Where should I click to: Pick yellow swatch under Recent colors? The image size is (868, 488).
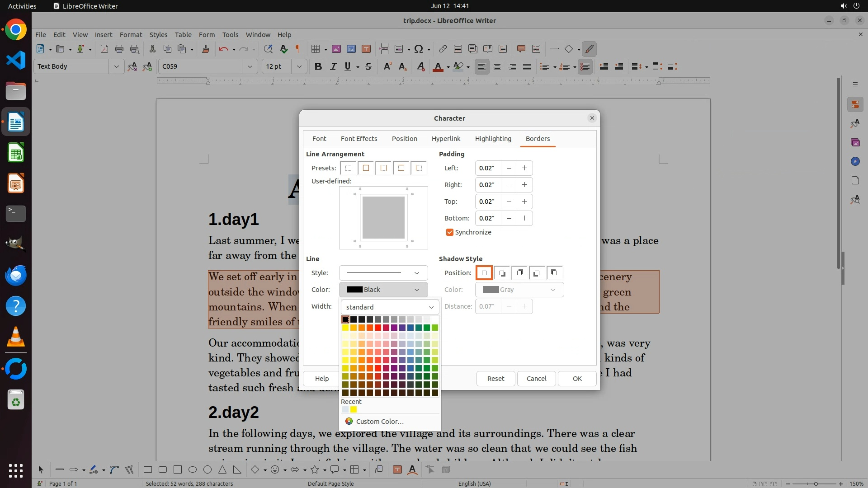354,410
